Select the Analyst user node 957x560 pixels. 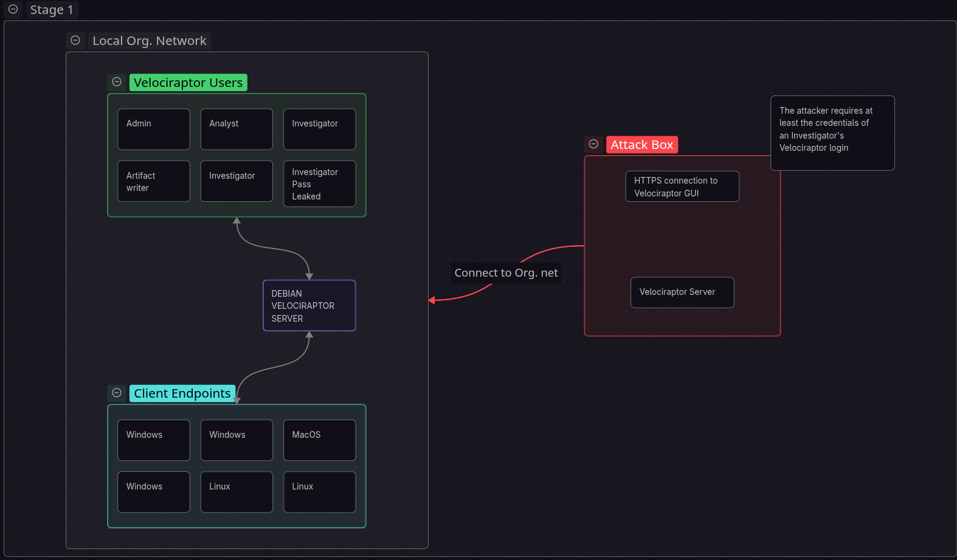(x=237, y=129)
